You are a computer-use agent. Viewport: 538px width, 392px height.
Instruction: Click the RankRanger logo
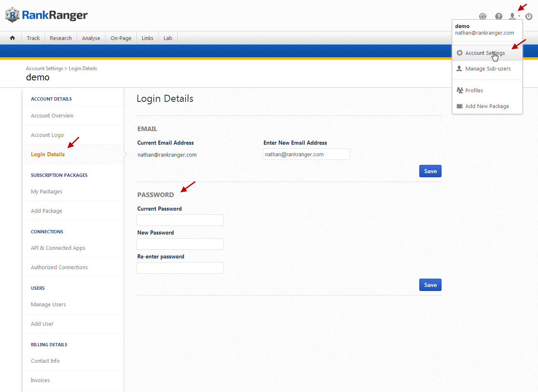tap(47, 15)
